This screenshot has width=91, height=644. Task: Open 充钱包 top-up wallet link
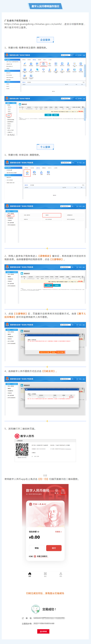58,532
